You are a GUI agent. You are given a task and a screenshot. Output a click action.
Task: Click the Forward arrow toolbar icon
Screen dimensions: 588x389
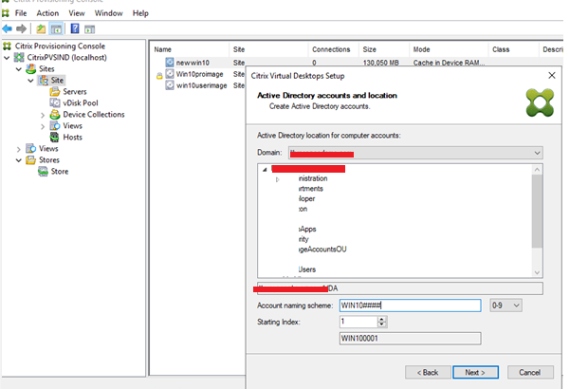(22, 28)
